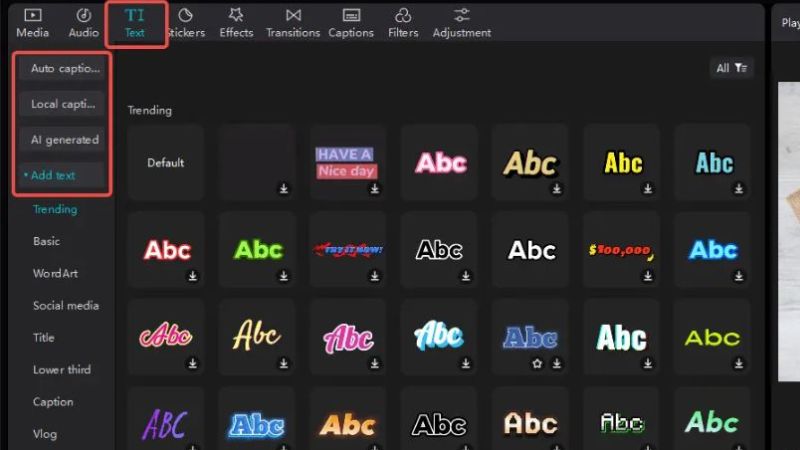800x450 pixels.
Task: Open the Effects tab
Action: (x=236, y=23)
